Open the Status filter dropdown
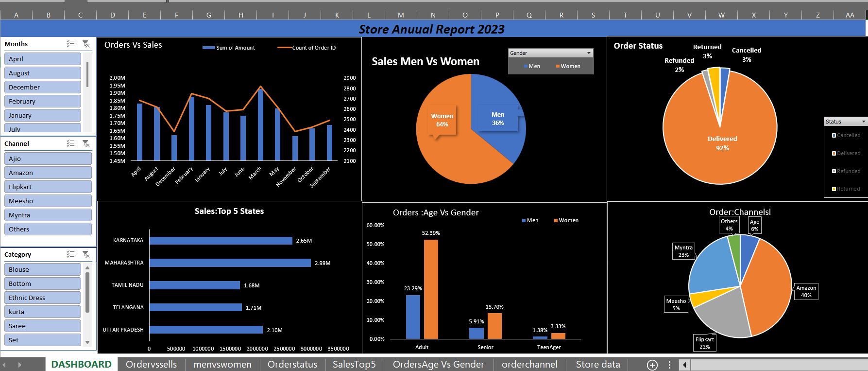 (x=863, y=122)
